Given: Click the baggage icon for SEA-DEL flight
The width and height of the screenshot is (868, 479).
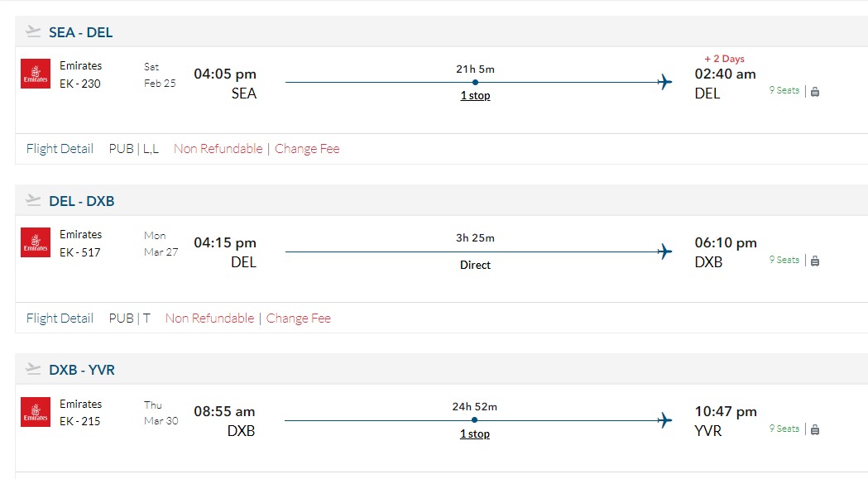Looking at the screenshot, I should pyautogui.click(x=815, y=92).
